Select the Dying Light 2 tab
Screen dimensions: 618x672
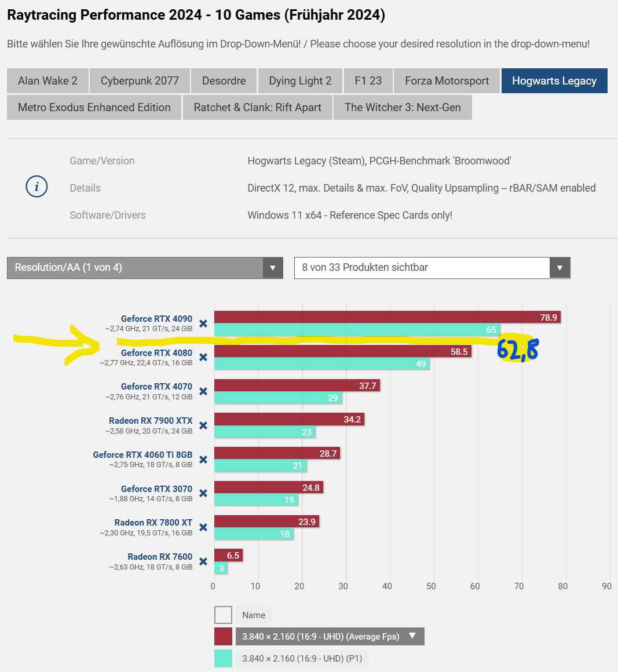pyautogui.click(x=300, y=80)
